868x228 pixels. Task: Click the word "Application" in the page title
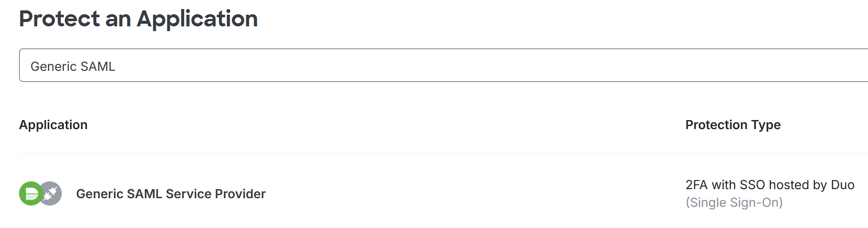click(197, 19)
